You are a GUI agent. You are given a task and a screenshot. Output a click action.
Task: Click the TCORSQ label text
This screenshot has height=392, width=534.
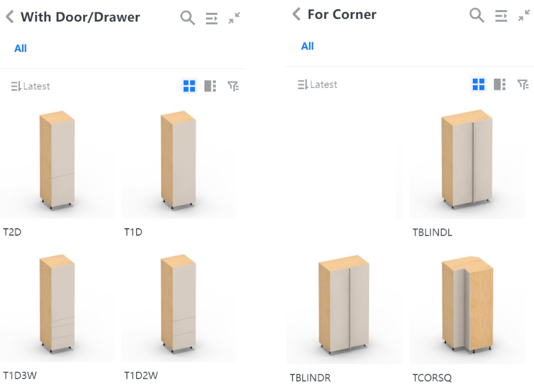point(432,378)
